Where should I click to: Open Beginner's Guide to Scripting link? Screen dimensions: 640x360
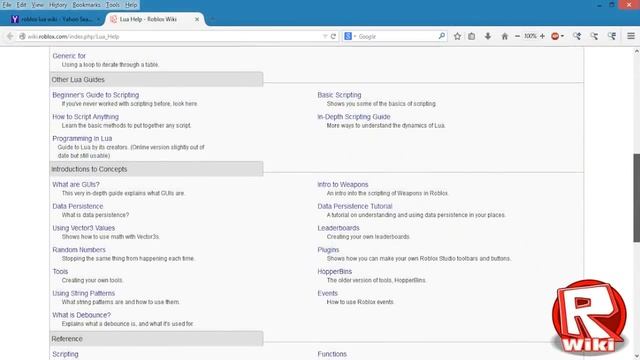(x=96, y=95)
